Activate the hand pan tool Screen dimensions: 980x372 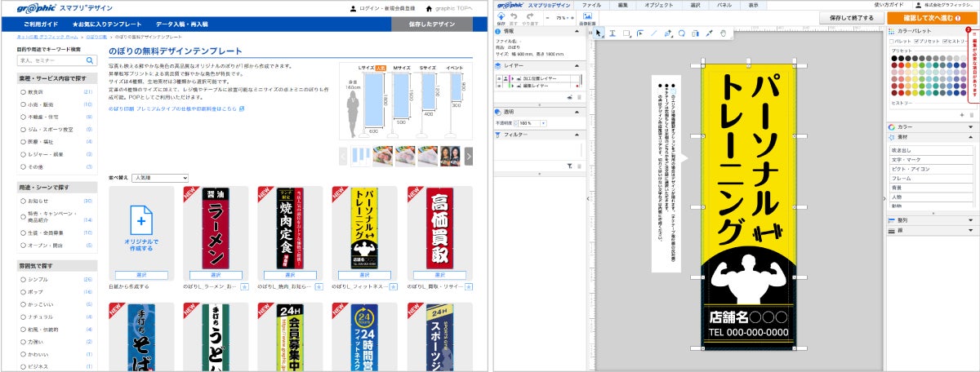(723, 33)
